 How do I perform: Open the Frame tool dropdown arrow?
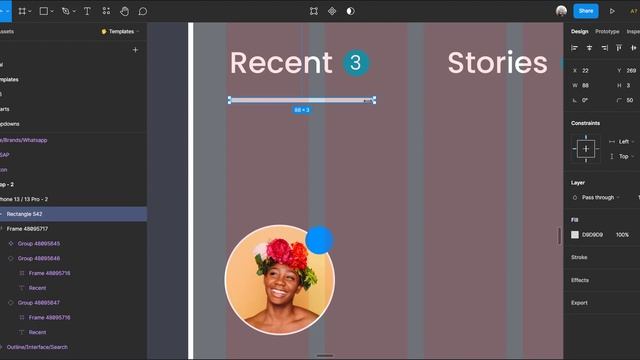point(30,12)
